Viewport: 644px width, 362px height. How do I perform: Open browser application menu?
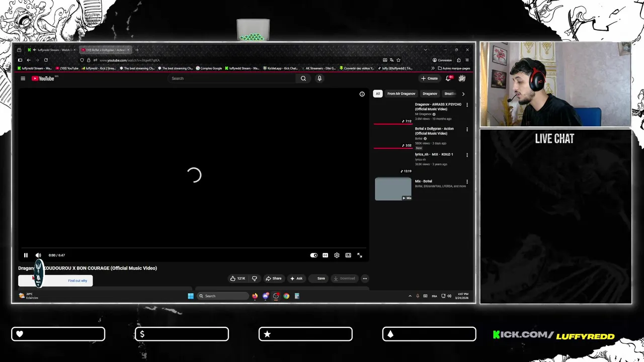point(467,60)
